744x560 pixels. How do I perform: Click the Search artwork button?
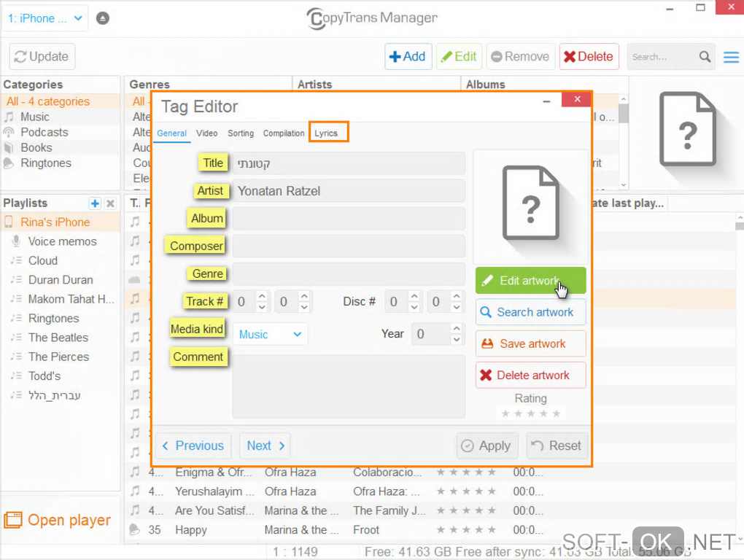[530, 312]
